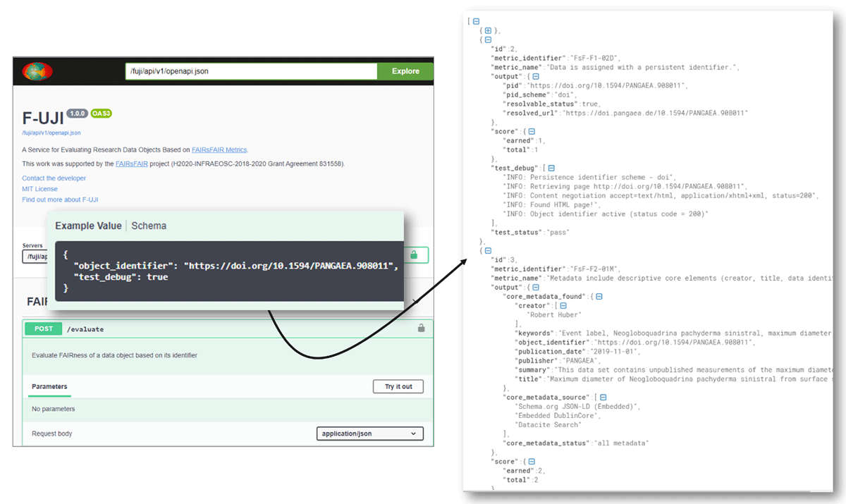Switch to the Schema tab
Viewport: 846px width, 504px height.
pos(149,226)
